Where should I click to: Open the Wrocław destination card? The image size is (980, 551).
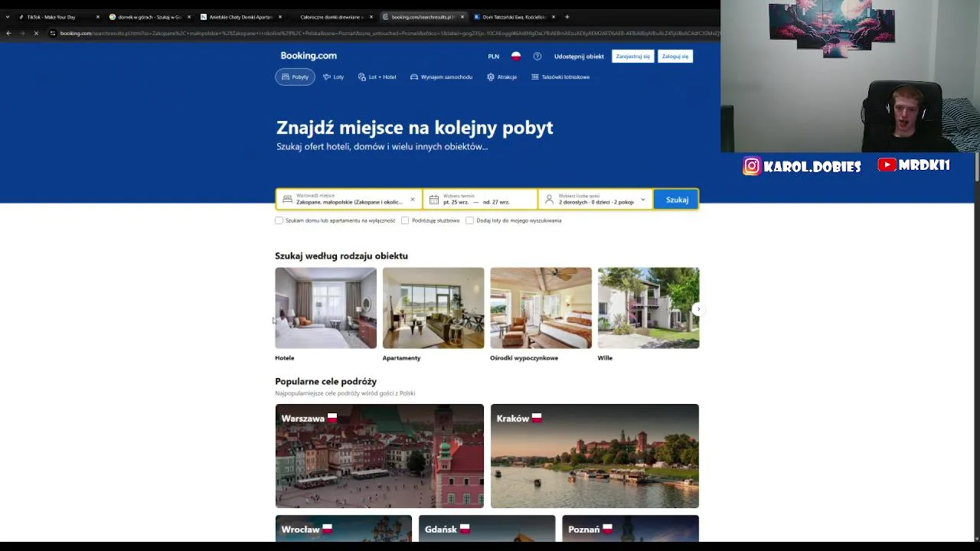[x=344, y=529]
